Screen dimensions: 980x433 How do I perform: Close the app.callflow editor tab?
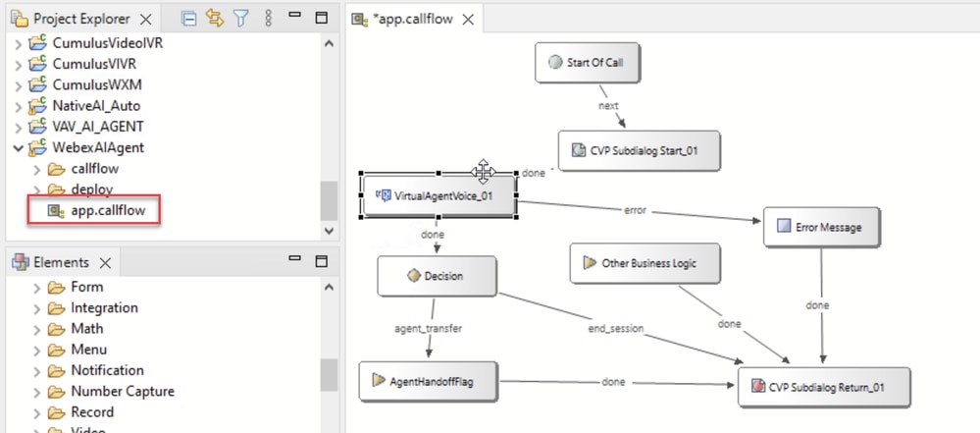(x=468, y=20)
